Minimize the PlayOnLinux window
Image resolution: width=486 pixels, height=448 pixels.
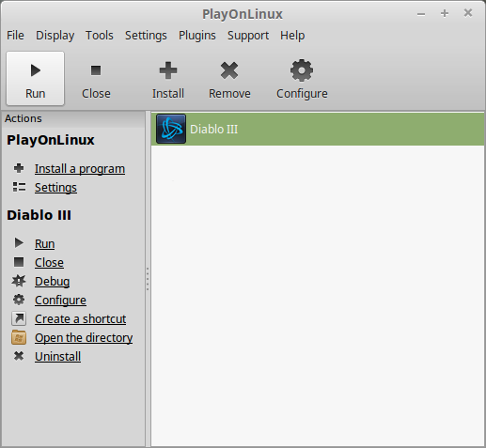[x=421, y=14]
